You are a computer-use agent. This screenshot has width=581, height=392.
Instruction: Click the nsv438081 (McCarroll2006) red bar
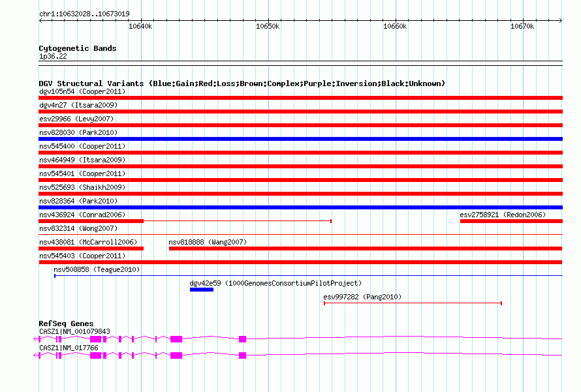pyautogui.click(x=91, y=249)
